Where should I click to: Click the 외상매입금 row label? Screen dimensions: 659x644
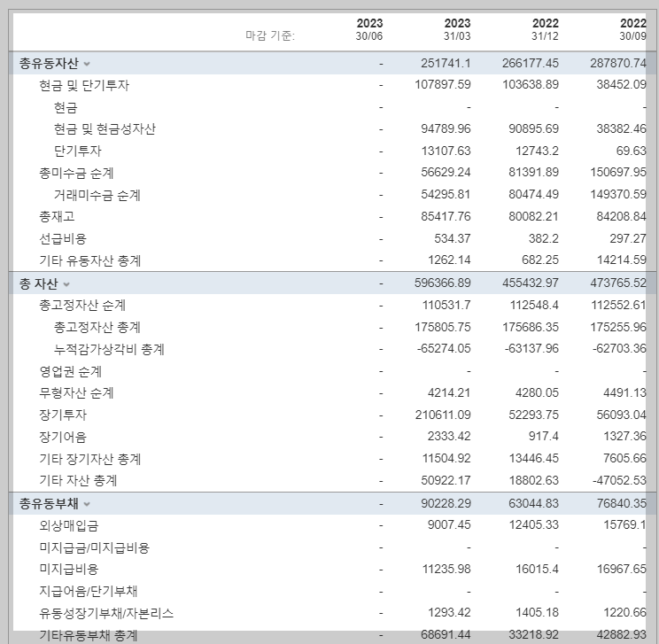[x=68, y=525]
